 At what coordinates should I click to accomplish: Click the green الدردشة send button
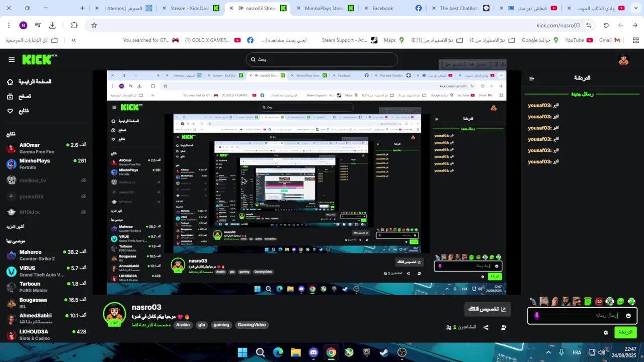(625, 332)
